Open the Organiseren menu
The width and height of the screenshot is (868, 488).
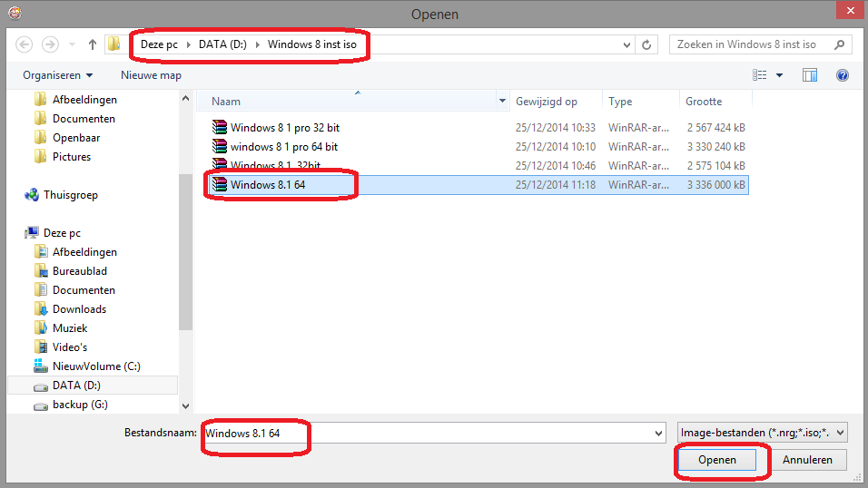click(57, 75)
